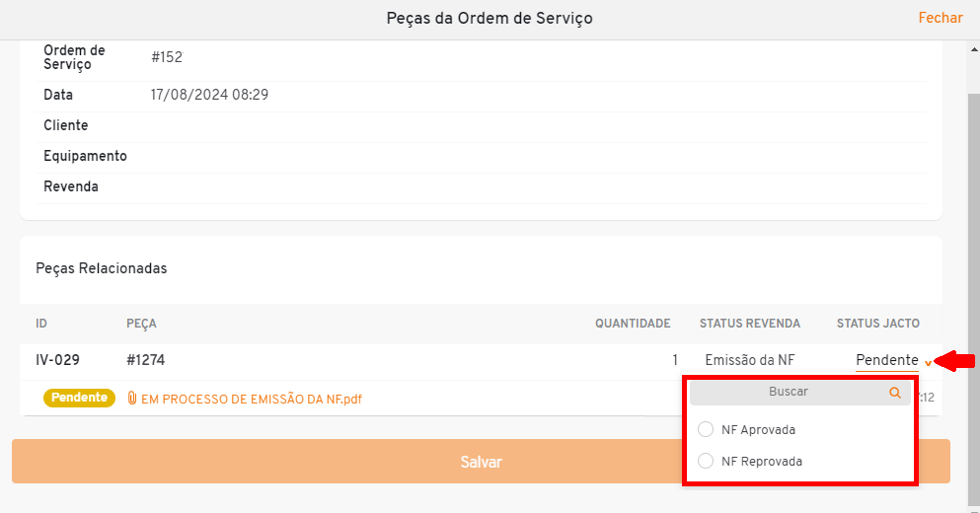This screenshot has width=980, height=513.
Task: Click the Peças da Ordem de Serviço title
Action: click(x=490, y=18)
